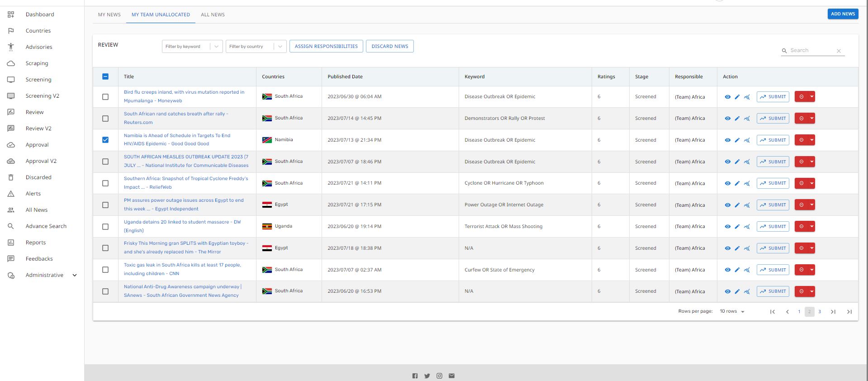Open the Dashboard sidebar icon

tap(11, 14)
